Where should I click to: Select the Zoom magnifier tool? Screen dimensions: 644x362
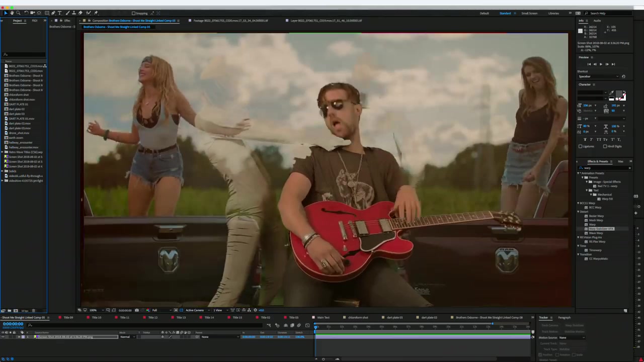[18, 13]
